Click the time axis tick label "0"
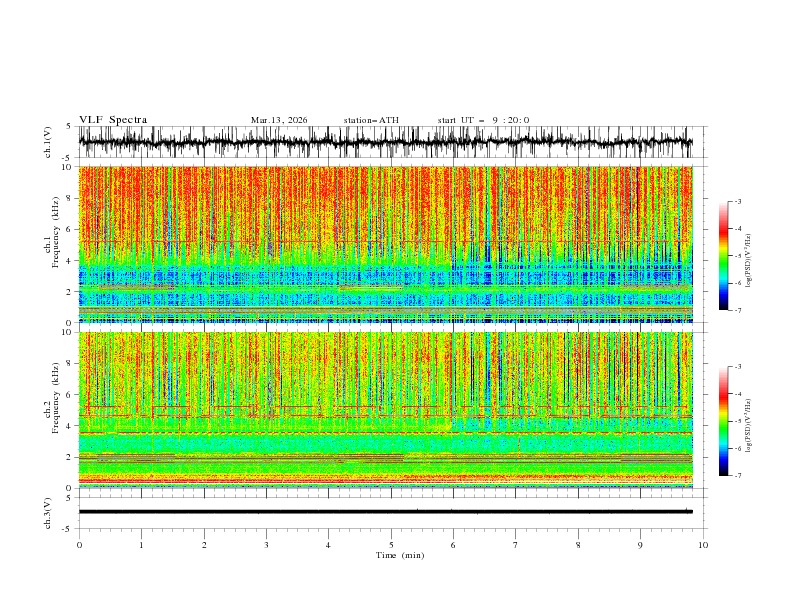Image resolution: width=792 pixels, height=612 pixels. point(79,545)
